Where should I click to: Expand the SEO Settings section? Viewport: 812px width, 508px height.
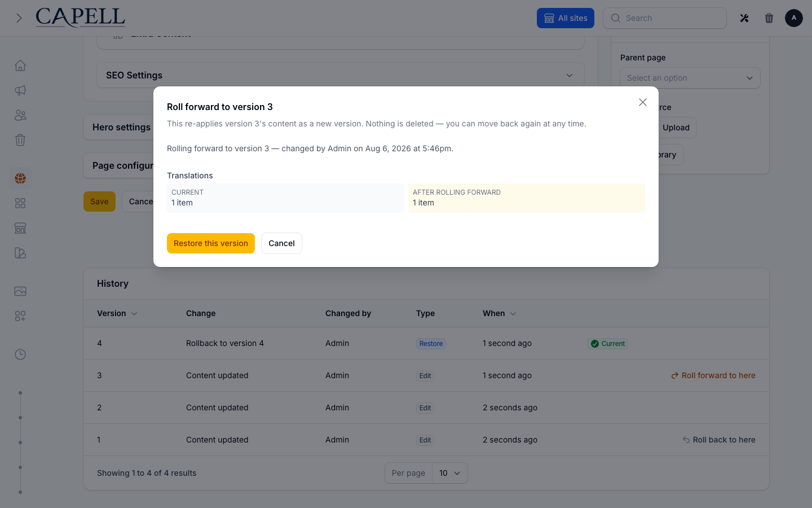[x=341, y=75]
